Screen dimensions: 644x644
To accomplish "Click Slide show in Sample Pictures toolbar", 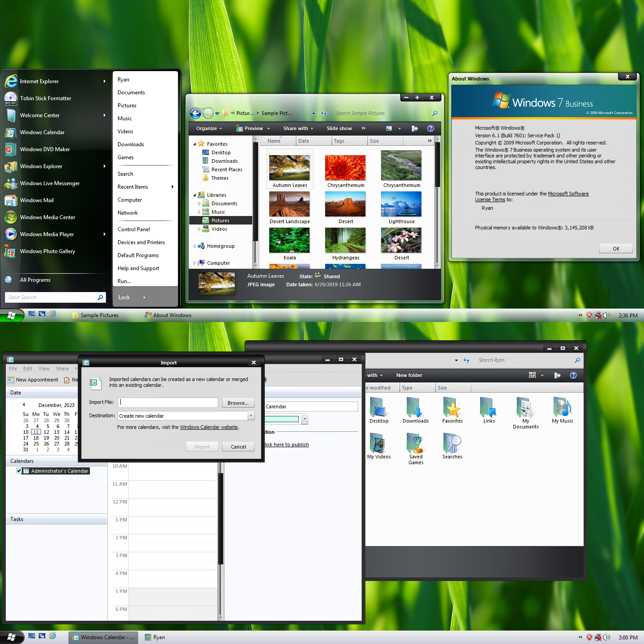I will point(339,128).
